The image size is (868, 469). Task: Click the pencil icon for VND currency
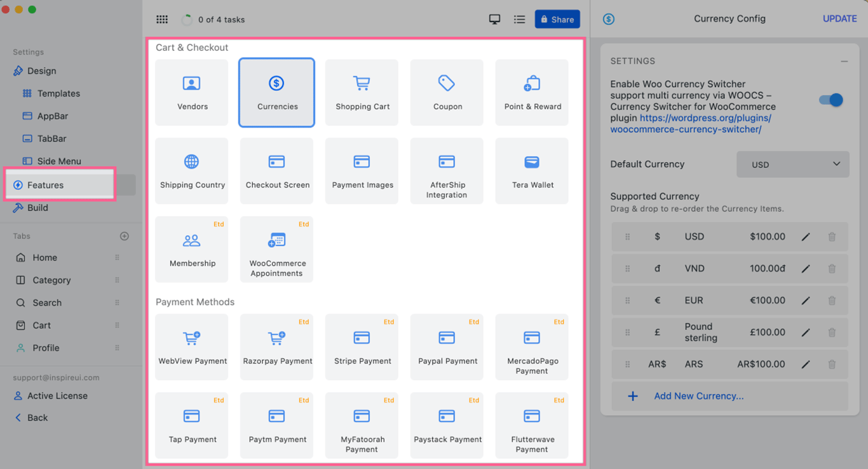[x=806, y=269]
